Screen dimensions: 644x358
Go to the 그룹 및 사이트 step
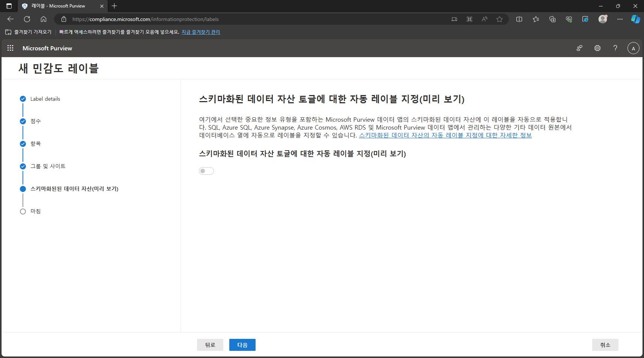click(48, 166)
